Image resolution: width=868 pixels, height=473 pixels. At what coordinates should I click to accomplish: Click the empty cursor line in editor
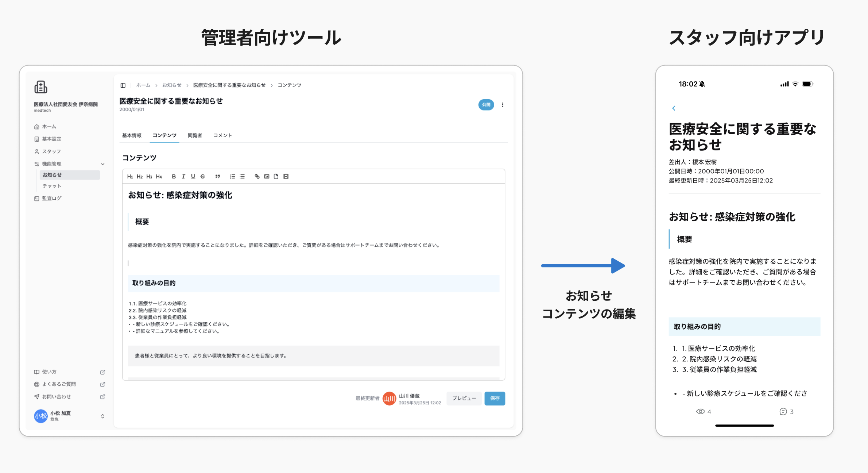314,263
